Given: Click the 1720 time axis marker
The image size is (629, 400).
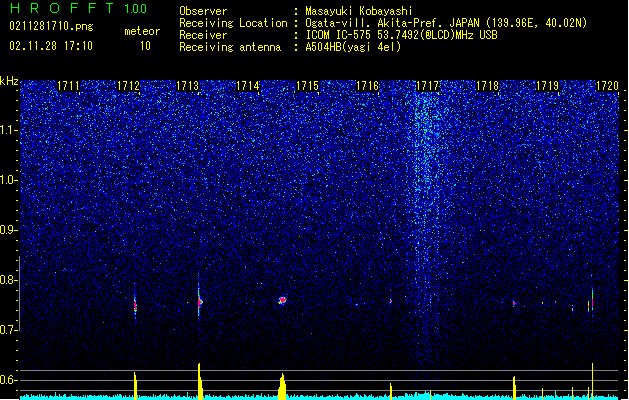Looking at the screenshot, I should point(607,86).
